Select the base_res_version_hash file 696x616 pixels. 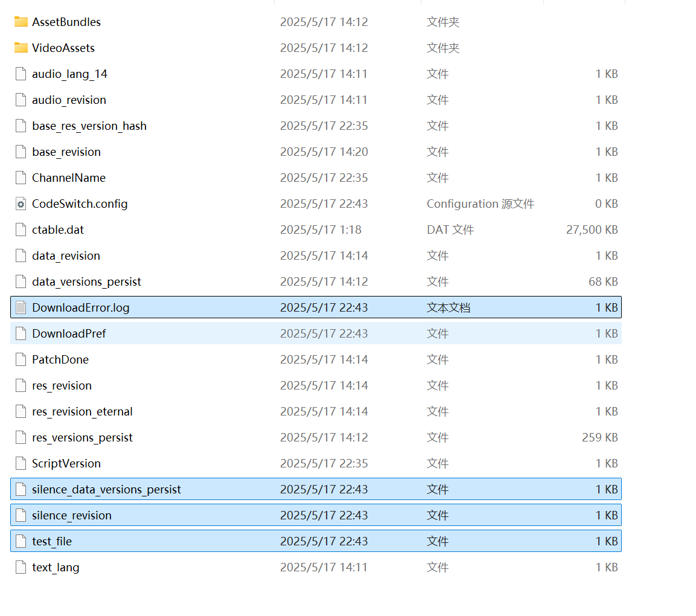89,126
